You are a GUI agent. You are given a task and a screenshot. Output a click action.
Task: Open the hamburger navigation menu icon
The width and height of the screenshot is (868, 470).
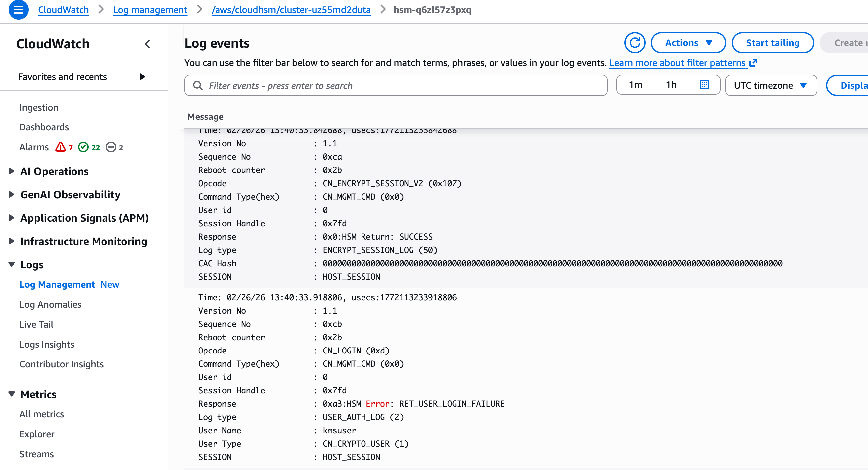[x=18, y=10]
